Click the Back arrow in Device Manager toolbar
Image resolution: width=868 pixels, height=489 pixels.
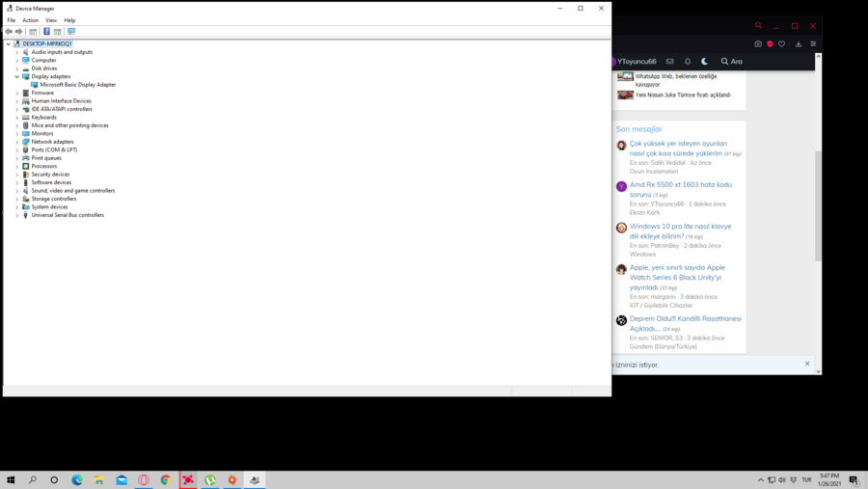(9, 32)
